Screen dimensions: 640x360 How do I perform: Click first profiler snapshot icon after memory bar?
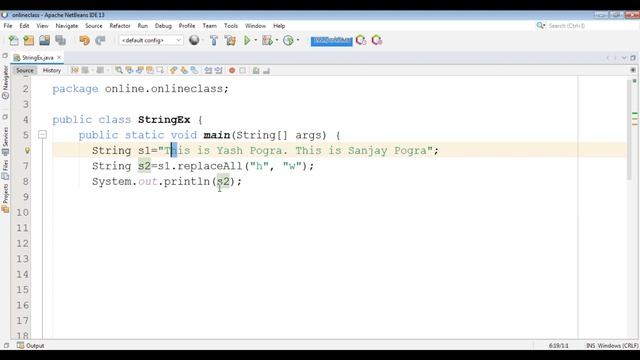(x=361, y=40)
